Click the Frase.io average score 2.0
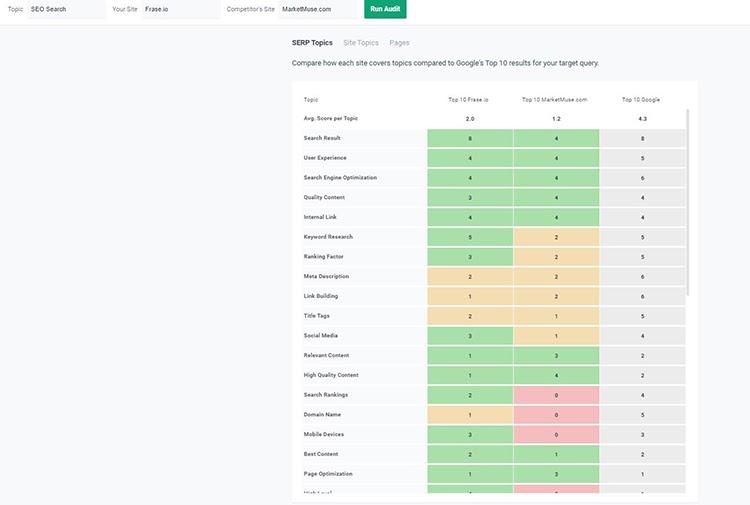The width and height of the screenshot is (750, 505). (470, 119)
